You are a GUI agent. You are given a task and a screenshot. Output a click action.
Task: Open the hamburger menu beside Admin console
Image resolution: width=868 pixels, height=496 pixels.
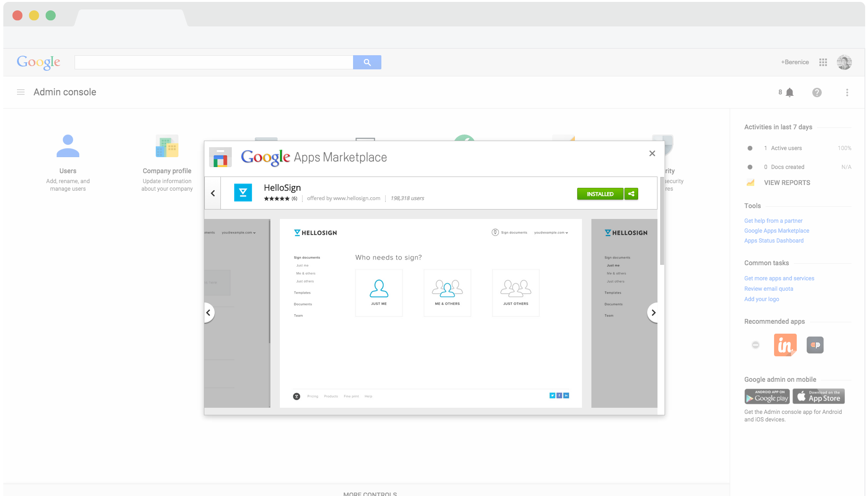[x=21, y=92]
